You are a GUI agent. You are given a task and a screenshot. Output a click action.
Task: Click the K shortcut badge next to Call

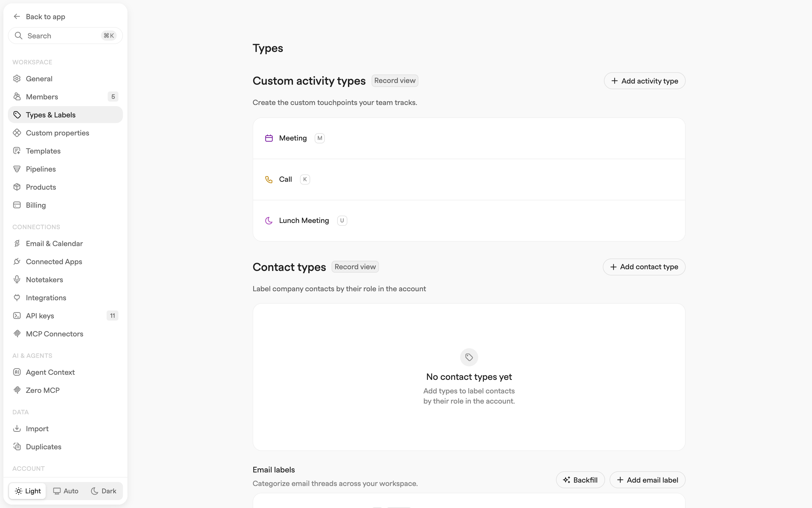coord(305,179)
